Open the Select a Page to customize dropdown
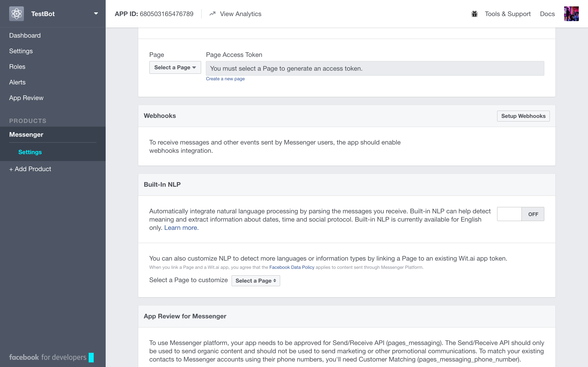This screenshot has height=367, width=588. tap(256, 281)
